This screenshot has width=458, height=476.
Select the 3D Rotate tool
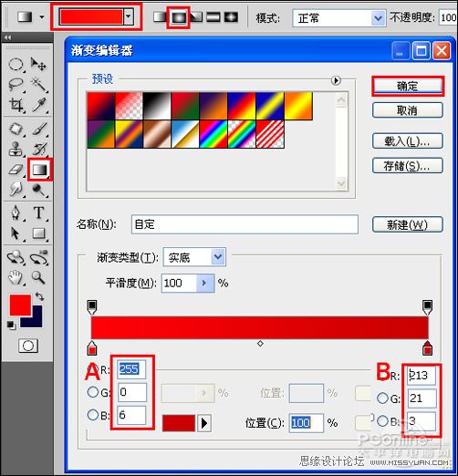tap(16, 257)
